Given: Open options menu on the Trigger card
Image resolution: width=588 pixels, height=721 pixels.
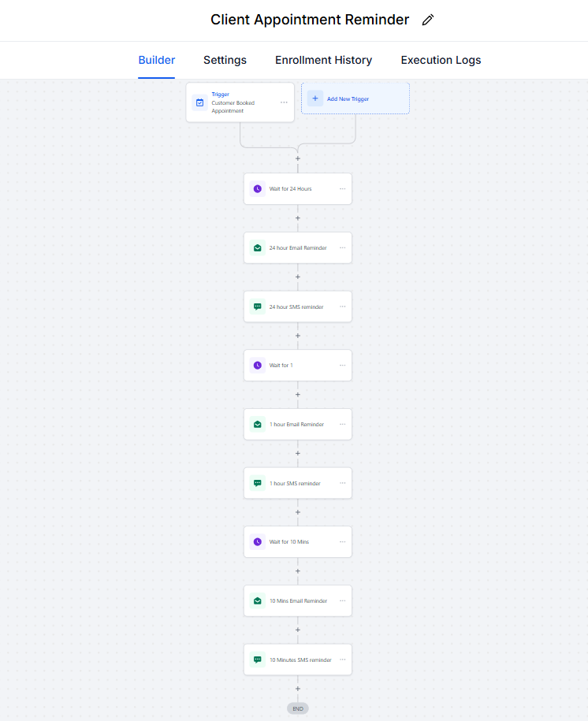Looking at the screenshot, I should (x=284, y=102).
